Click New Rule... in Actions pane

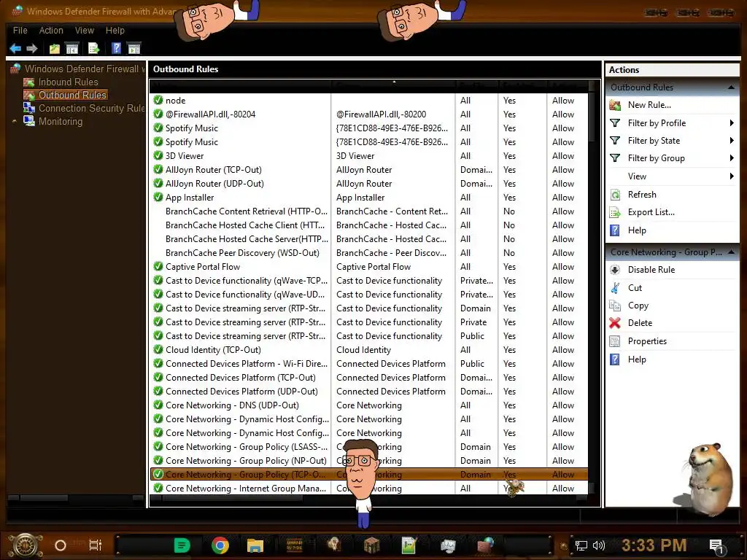(649, 105)
